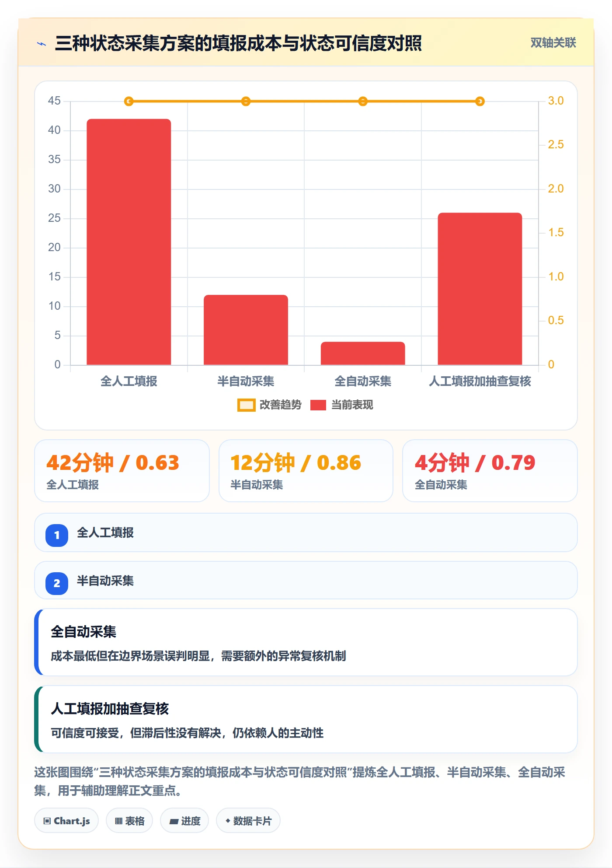Click the chart title 三种状态采集方案 heading
612x868 pixels.
[x=238, y=43]
